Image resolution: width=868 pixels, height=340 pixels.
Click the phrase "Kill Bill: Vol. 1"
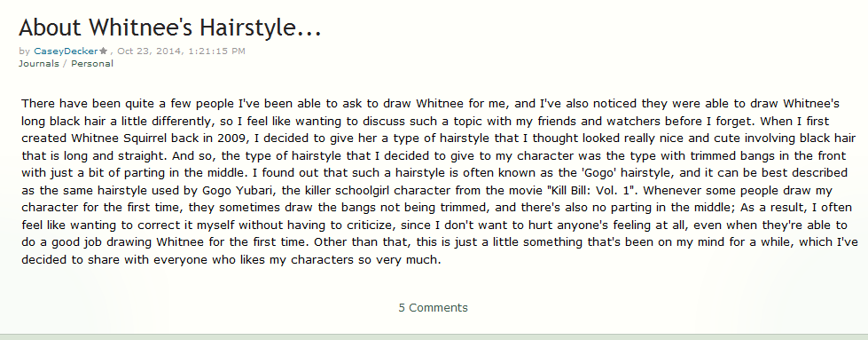tap(590, 192)
